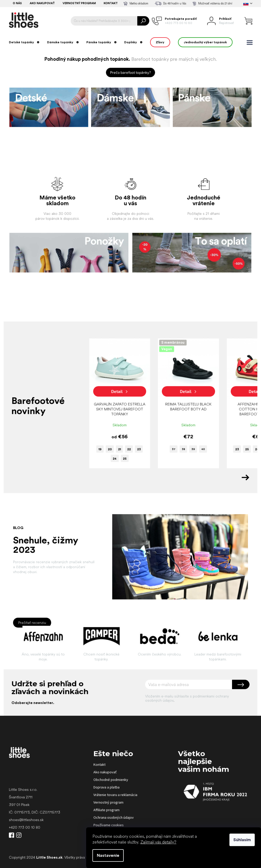This screenshot has width=261, height=868.
Task: Click the newsletter e-mail address field
Action: (189, 684)
